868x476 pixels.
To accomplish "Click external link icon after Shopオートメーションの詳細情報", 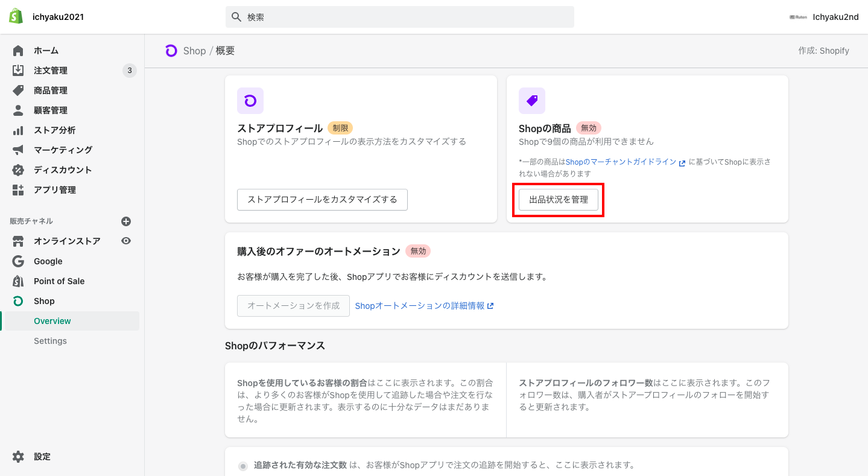I will click(x=490, y=306).
